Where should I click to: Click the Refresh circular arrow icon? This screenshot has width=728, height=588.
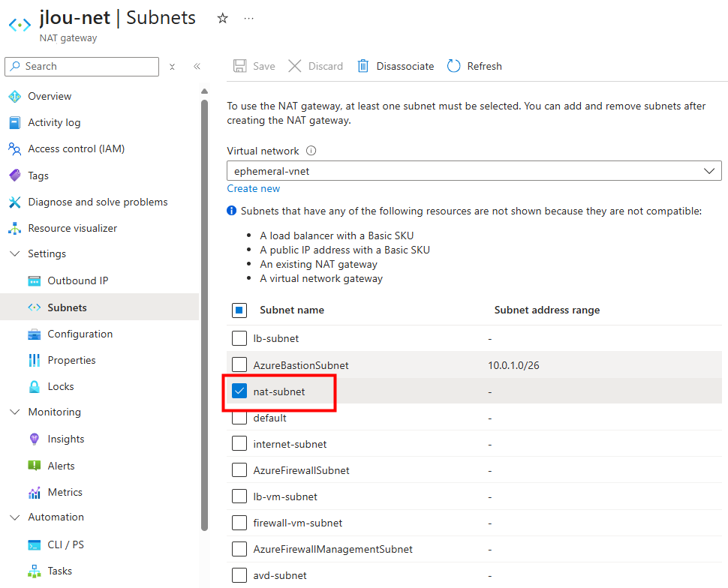[x=453, y=66]
